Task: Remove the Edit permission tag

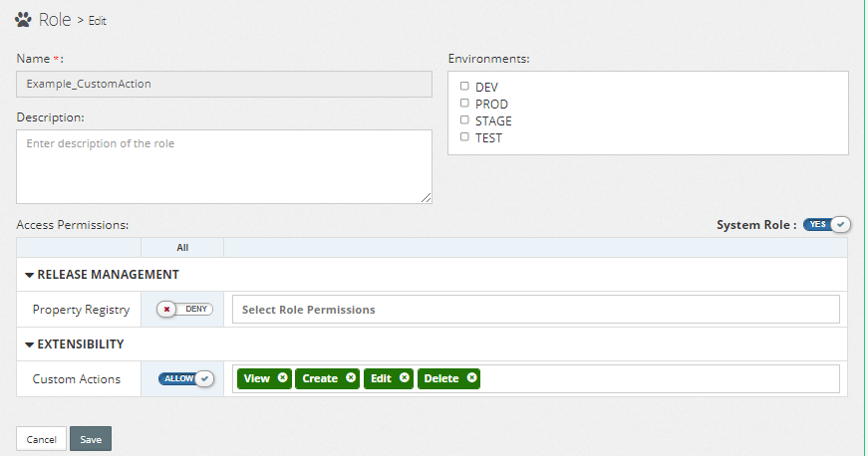Action: pos(404,378)
